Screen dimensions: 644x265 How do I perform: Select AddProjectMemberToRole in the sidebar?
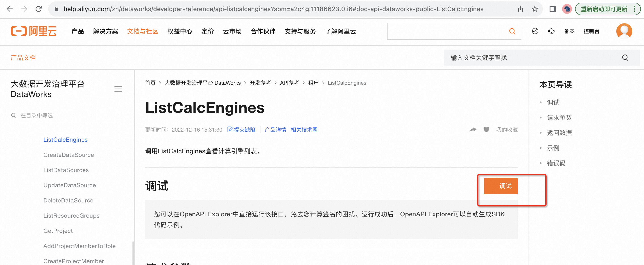click(79, 246)
